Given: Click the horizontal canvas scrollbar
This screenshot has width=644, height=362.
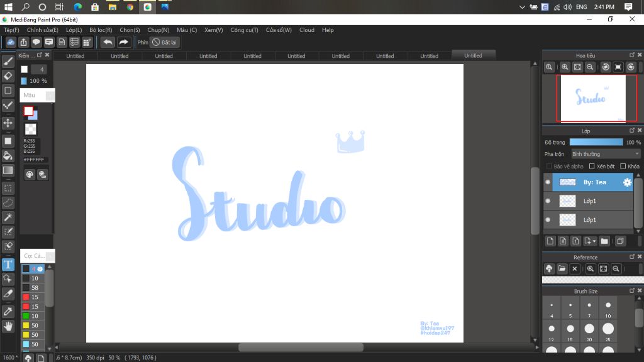Looking at the screenshot, I should pos(301,347).
